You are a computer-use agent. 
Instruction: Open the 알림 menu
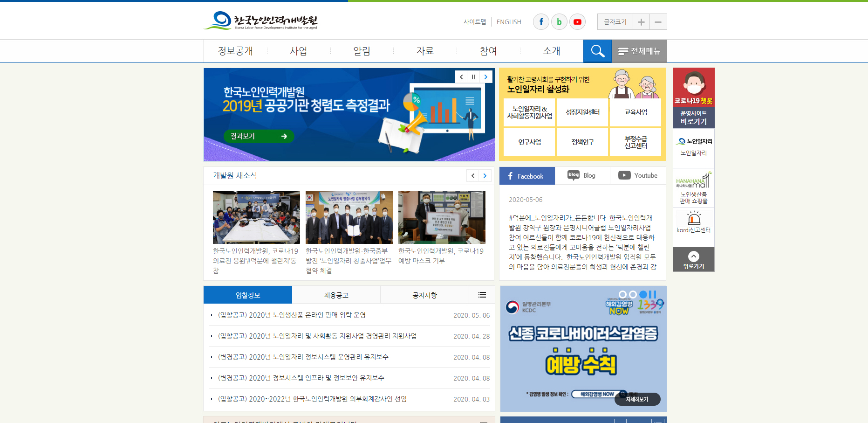(362, 51)
